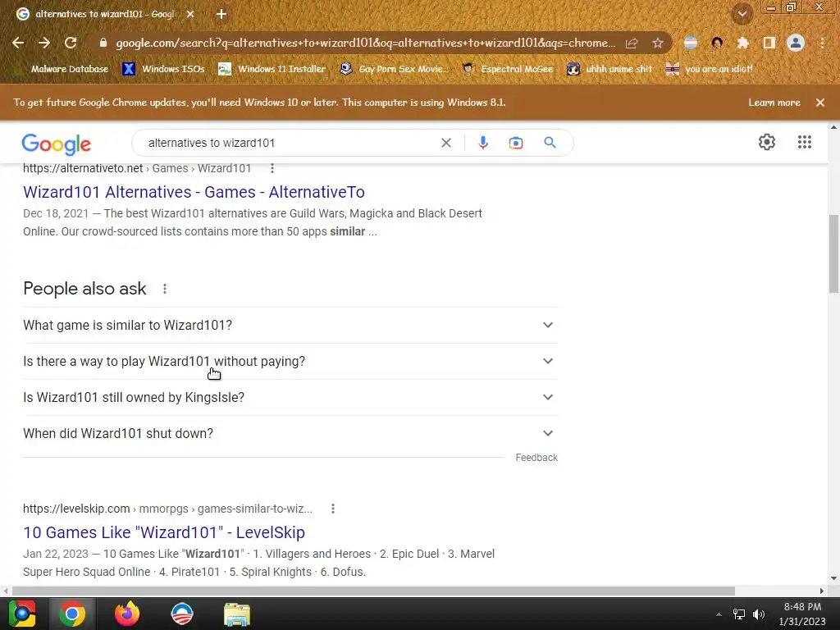The image size is (840, 630).
Task: Click Learn more in update bar
Action: (774, 103)
